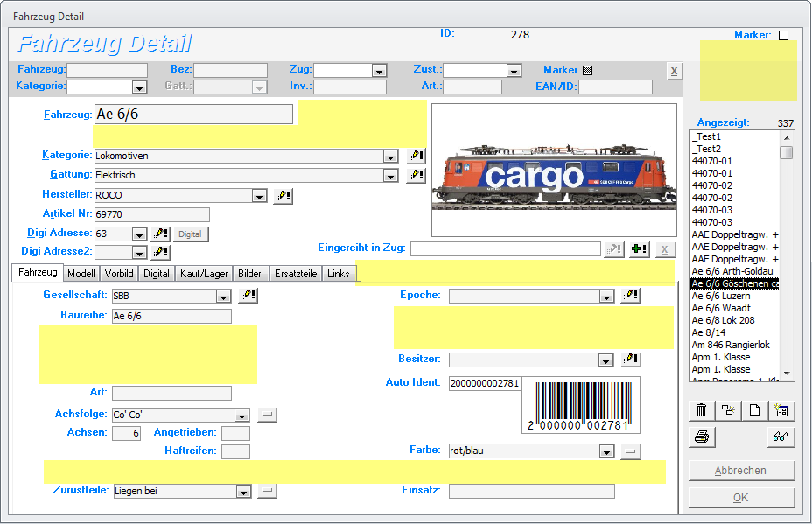Toggle the Marker checkbox at top right
812x524 pixels.
(783, 35)
